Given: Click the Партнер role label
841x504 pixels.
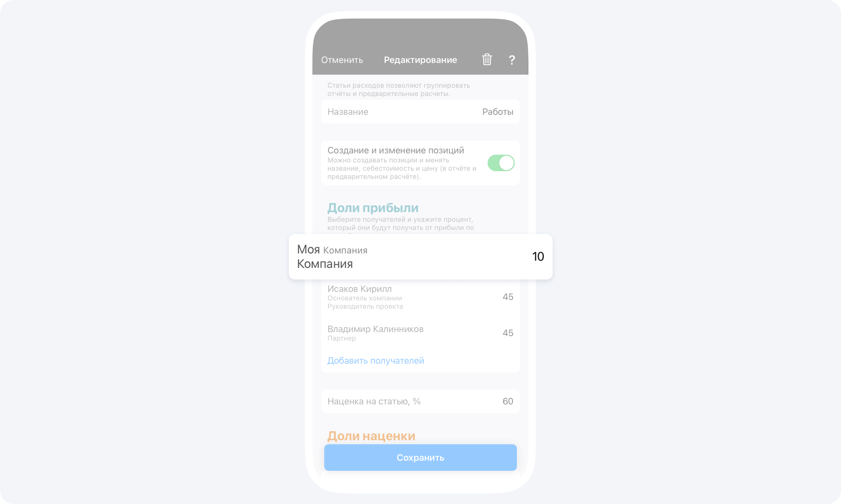Looking at the screenshot, I should point(342,338).
